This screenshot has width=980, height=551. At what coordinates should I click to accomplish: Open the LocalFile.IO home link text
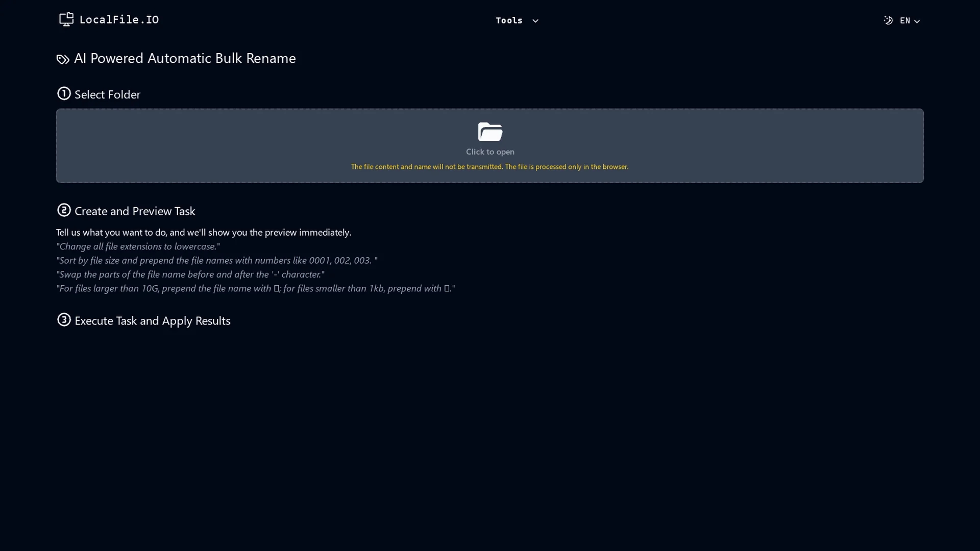point(119,20)
